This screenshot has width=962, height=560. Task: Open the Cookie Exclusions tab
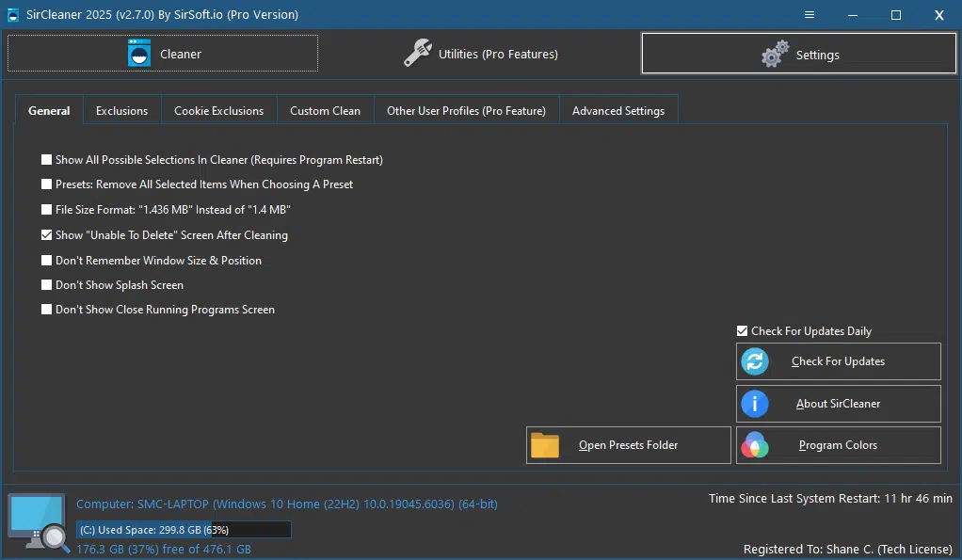(219, 110)
